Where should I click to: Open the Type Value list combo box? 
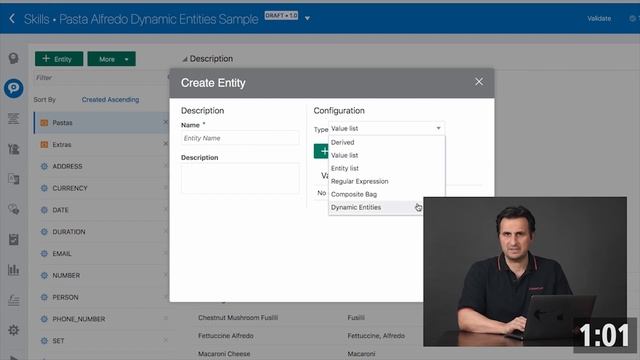387,129
